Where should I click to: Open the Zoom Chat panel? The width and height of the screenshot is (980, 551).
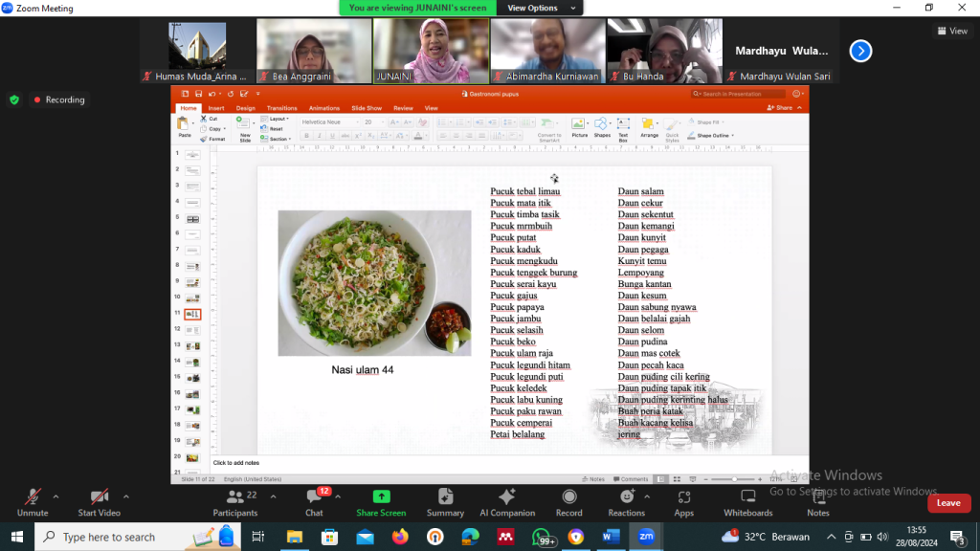point(314,502)
